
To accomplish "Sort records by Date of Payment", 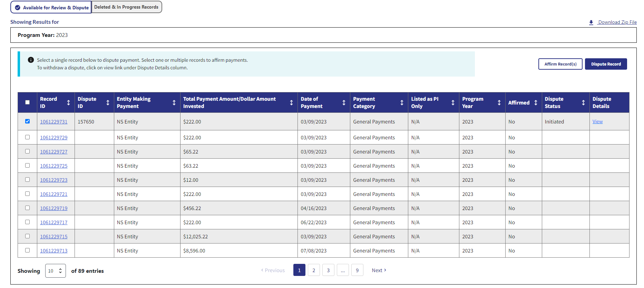I will click(344, 103).
